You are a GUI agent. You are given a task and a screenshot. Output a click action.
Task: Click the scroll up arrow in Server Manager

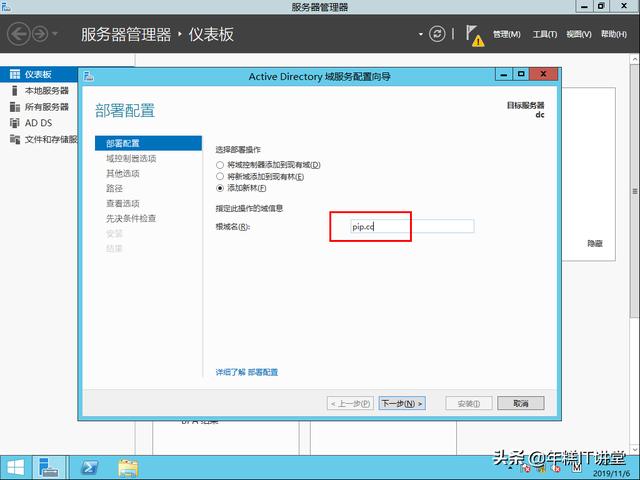coord(635,60)
